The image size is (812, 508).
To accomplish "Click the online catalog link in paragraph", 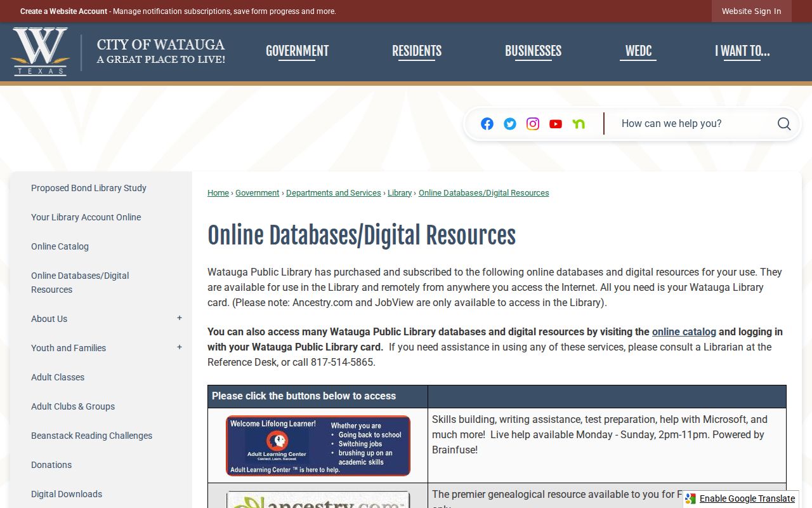I will coord(684,331).
